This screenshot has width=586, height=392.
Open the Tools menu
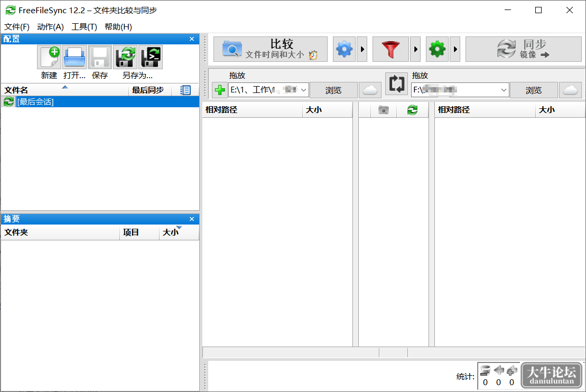click(x=84, y=27)
